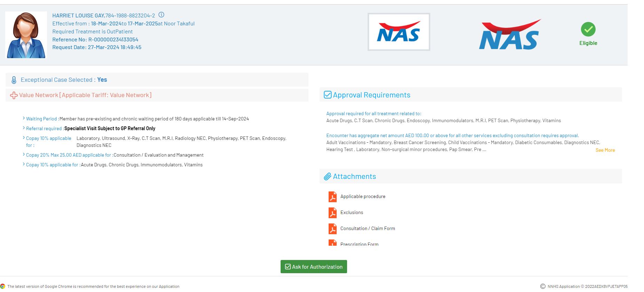Click the Approval required for all treatment line

point(374,113)
